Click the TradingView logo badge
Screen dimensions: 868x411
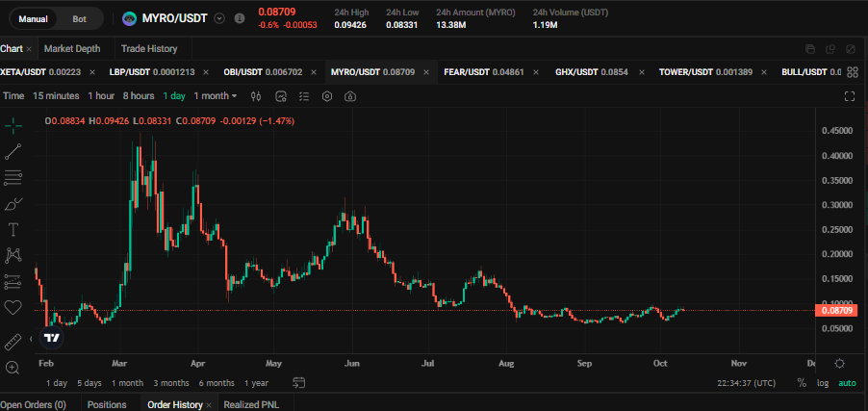tap(51, 338)
